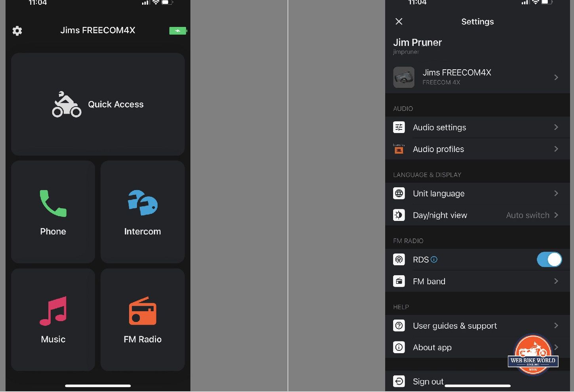Tap the Jims FREECOM4X title on home
Viewport: 574px width, 392px height.
coord(98,30)
